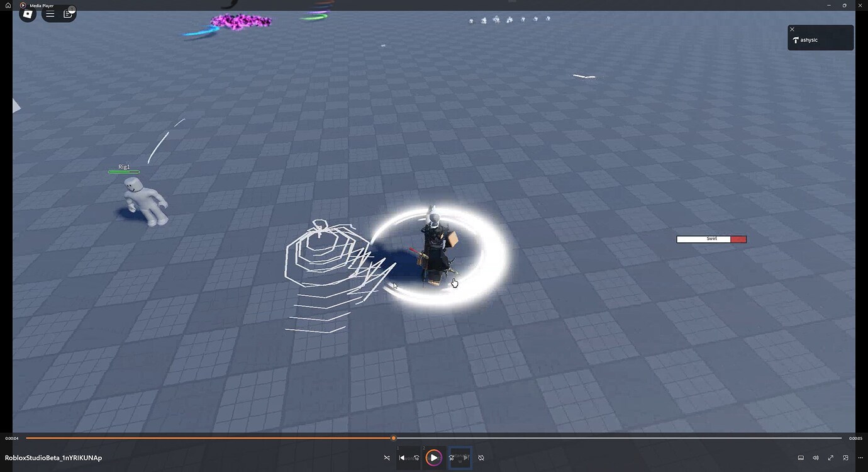Viewport: 868px width, 472px height.
Task: Switch to mini player view
Action: coord(846,458)
